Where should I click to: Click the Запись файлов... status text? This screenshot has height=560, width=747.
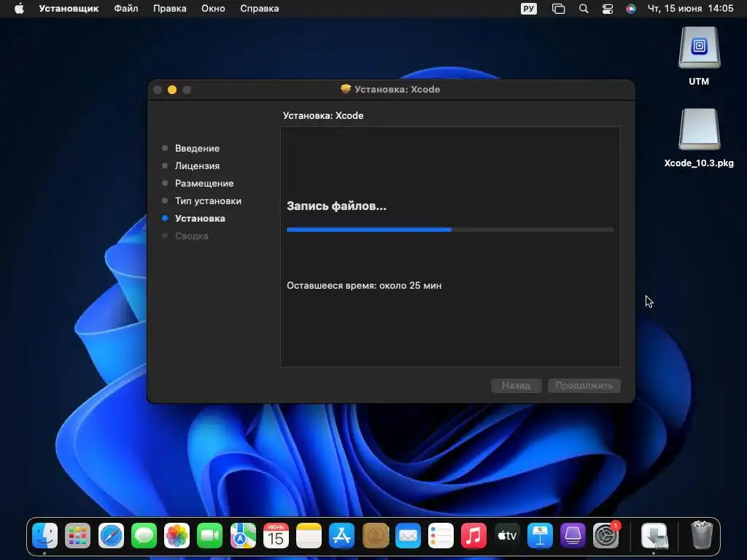pyautogui.click(x=336, y=206)
